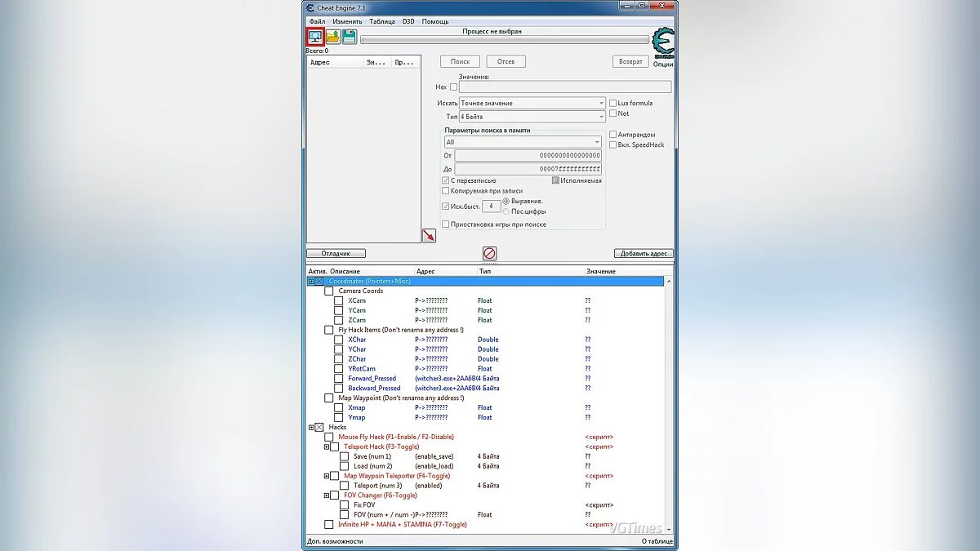Click the Поиск button

tap(460, 61)
